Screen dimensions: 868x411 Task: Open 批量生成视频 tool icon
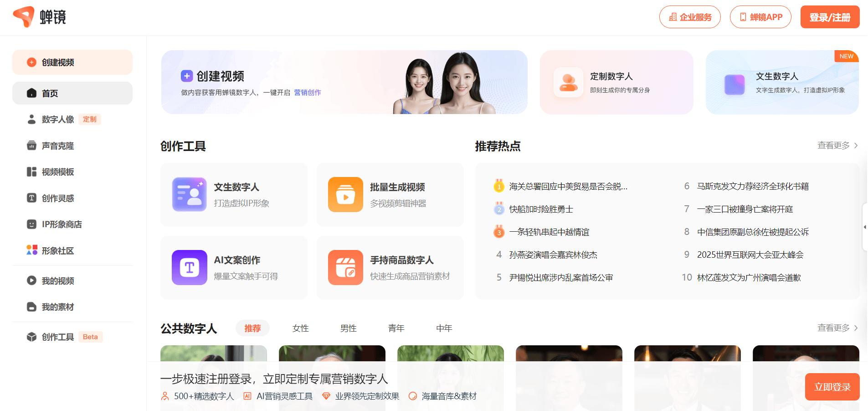click(345, 194)
